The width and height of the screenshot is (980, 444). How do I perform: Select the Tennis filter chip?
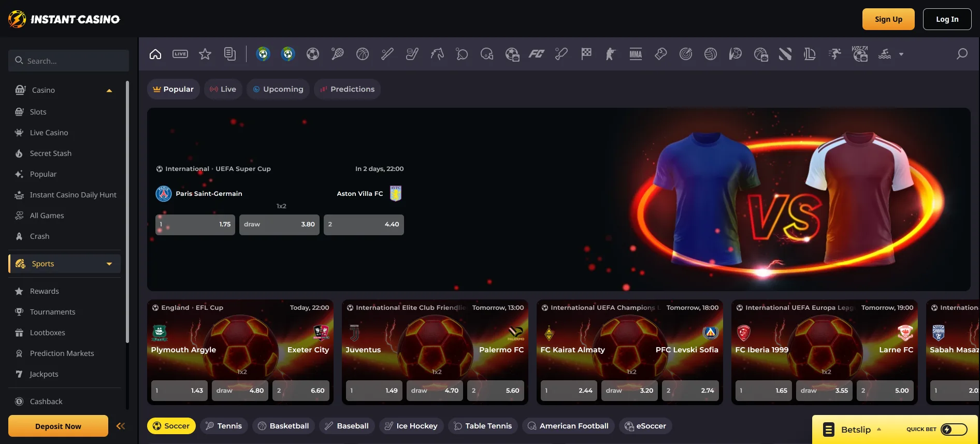(224, 426)
